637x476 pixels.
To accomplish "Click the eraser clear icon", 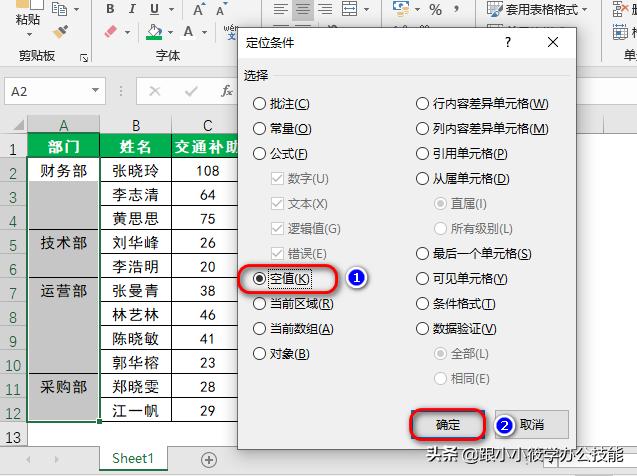I will pyautogui.click(x=111, y=32).
